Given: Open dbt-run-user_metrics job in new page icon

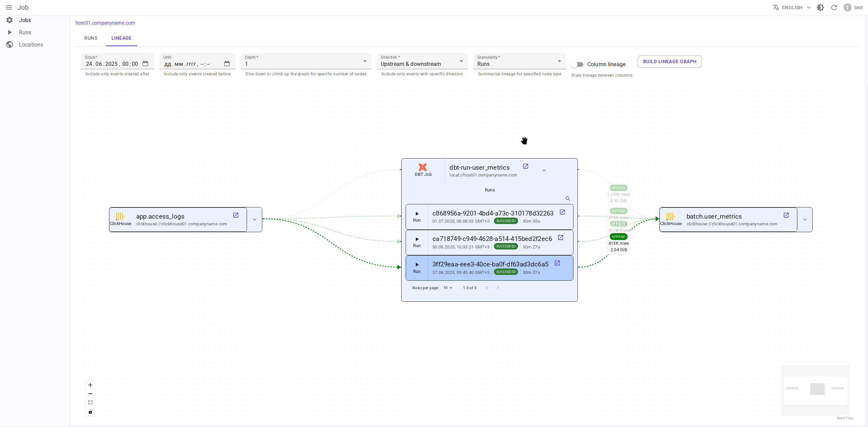Looking at the screenshot, I should 526,166.
